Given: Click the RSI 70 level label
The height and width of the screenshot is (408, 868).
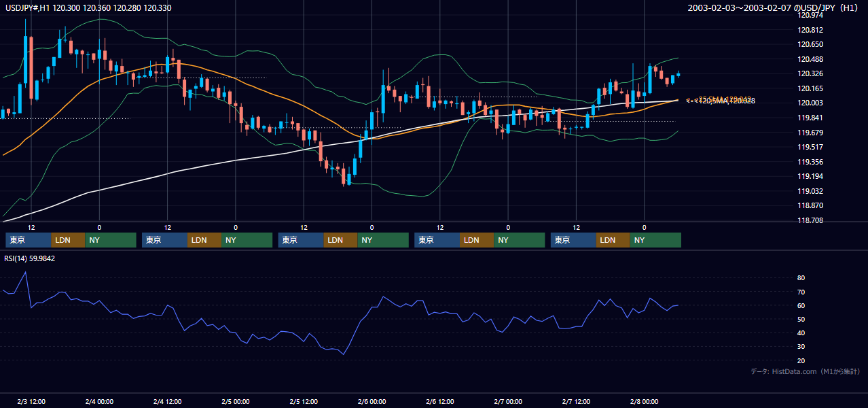Looking at the screenshot, I should 801,292.
